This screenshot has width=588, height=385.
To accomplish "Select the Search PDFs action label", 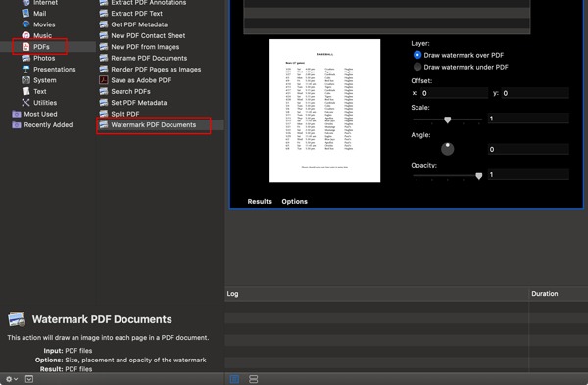I will [130, 91].
